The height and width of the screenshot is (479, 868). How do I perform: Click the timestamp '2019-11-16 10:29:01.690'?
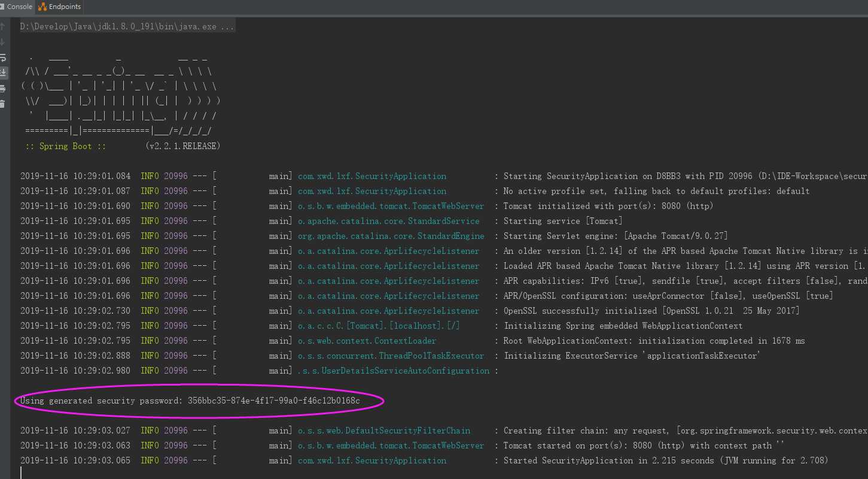point(75,206)
